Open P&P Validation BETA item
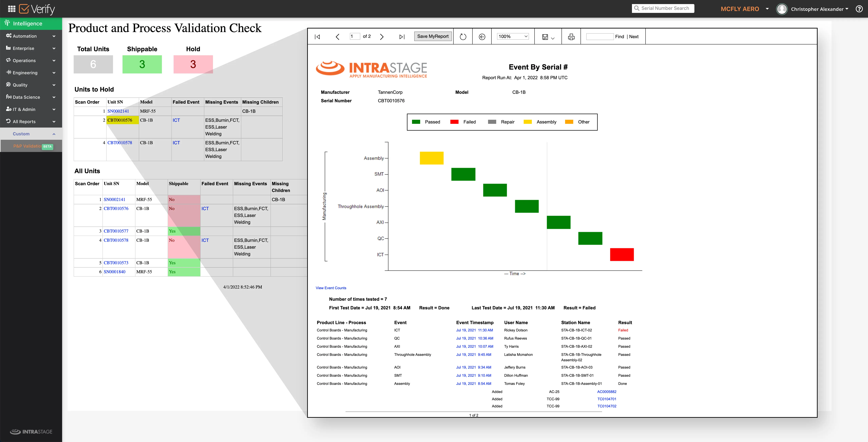Image resolution: width=868 pixels, height=442 pixels. click(x=31, y=146)
